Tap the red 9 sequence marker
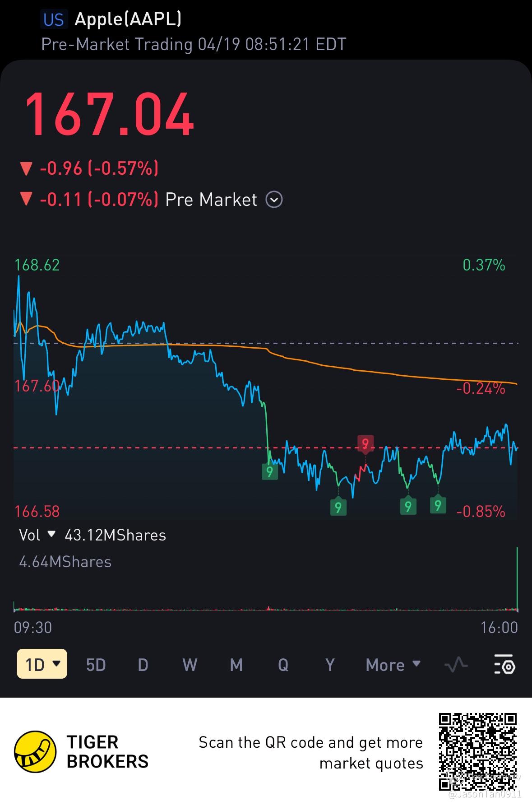This screenshot has width=532, height=806. pos(365,443)
